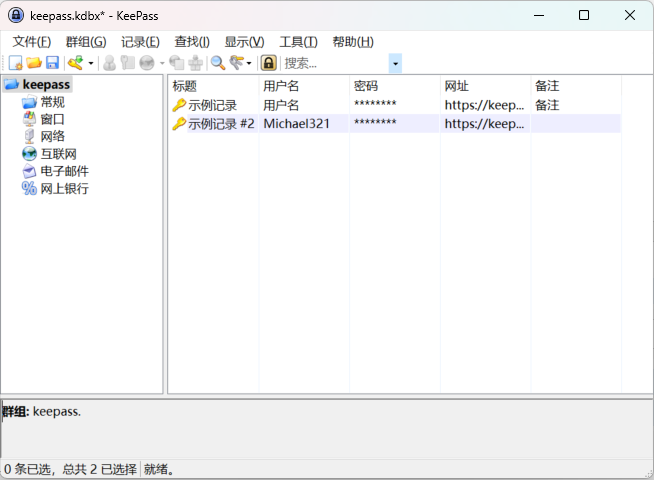The width and height of the screenshot is (654, 480).
Task: Click the 群组: keepass details text
Action: point(41,412)
